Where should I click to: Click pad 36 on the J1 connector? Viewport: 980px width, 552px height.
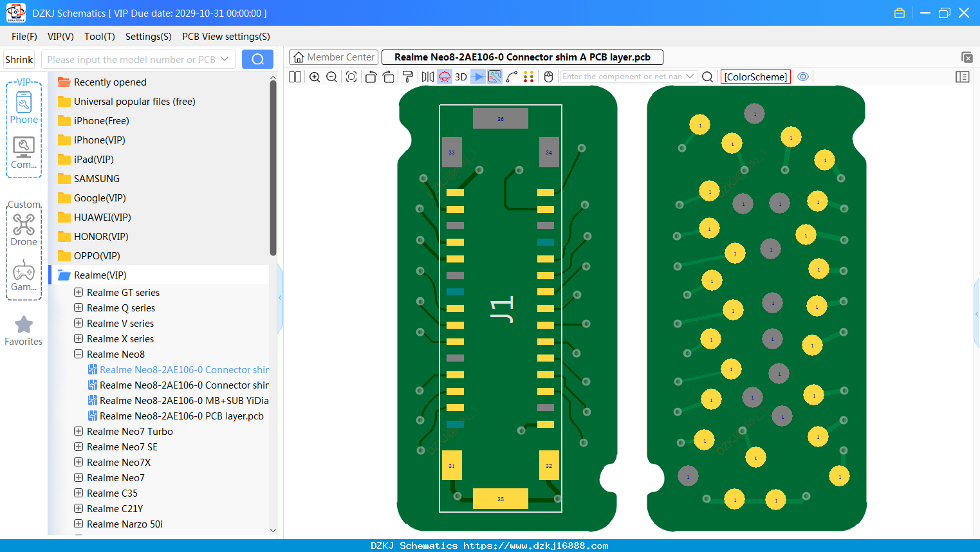click(x=501, y=118)
